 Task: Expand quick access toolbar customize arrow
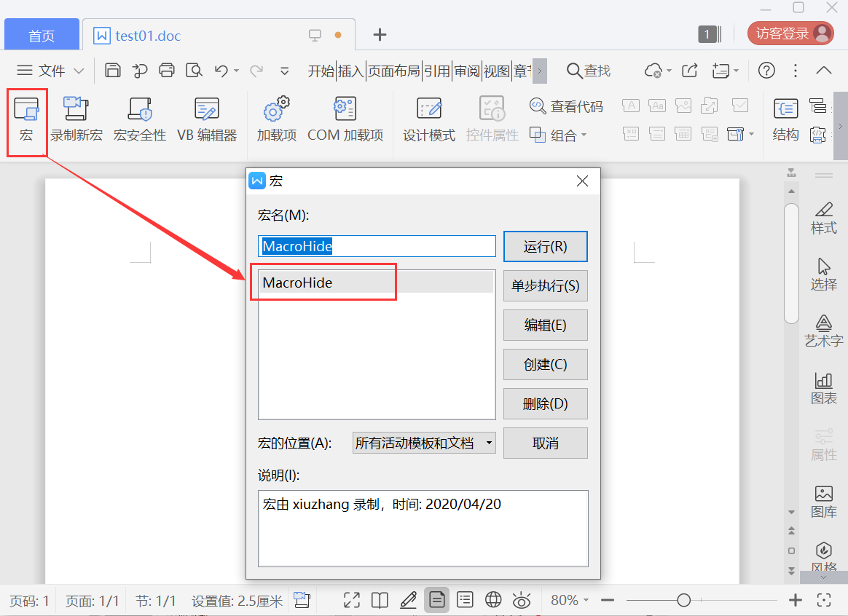pos(284,71)
